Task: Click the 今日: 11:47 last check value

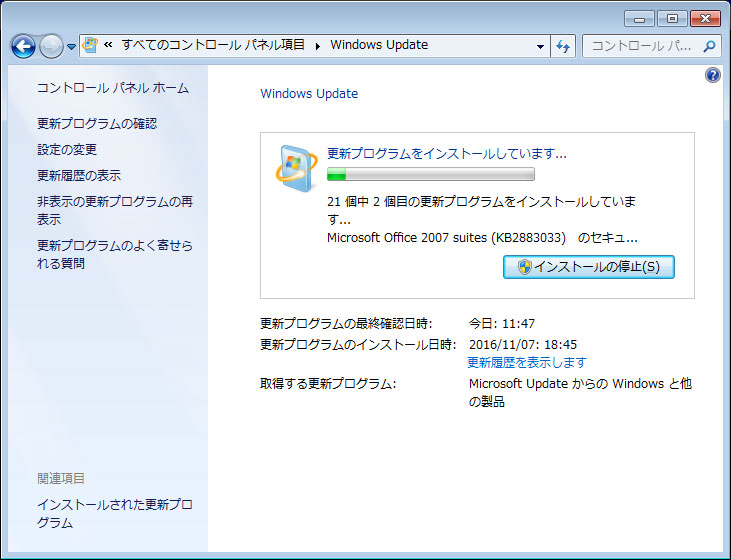Action: click(502, 324)
